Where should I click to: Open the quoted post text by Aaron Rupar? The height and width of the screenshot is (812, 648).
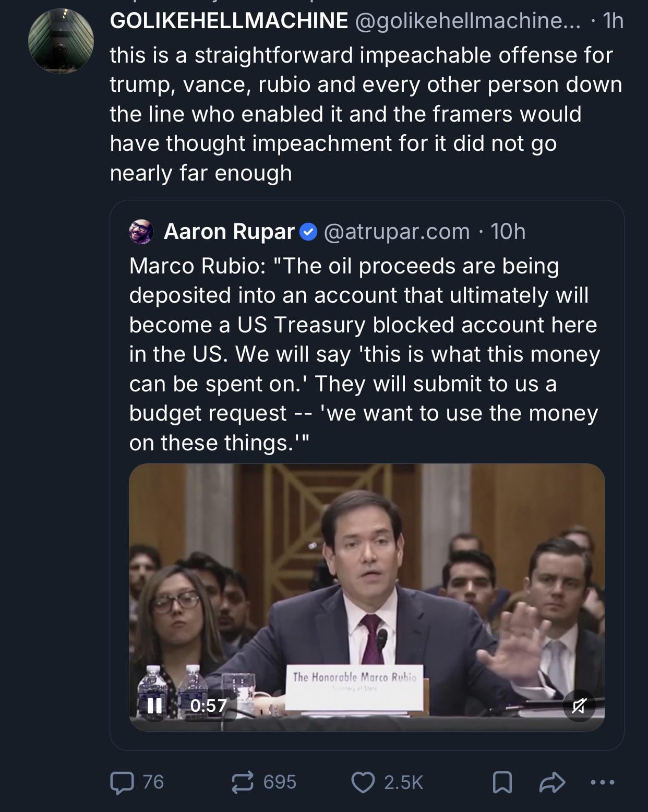(364, 354)
